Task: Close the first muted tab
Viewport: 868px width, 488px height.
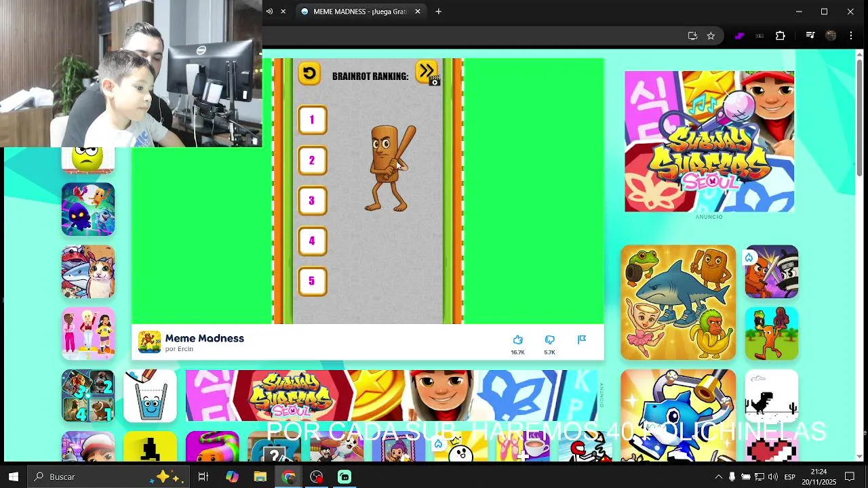Action: pyautogui.click(x=283, y=12)
